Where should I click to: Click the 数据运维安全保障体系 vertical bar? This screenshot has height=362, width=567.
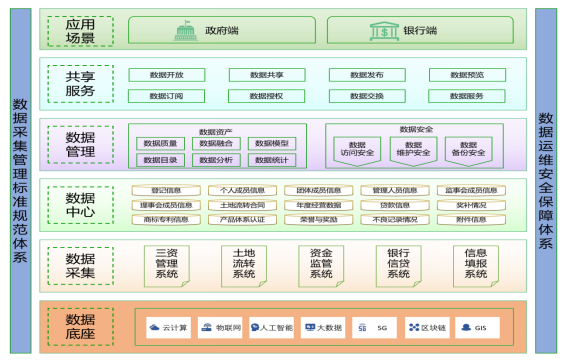point(546,181)
